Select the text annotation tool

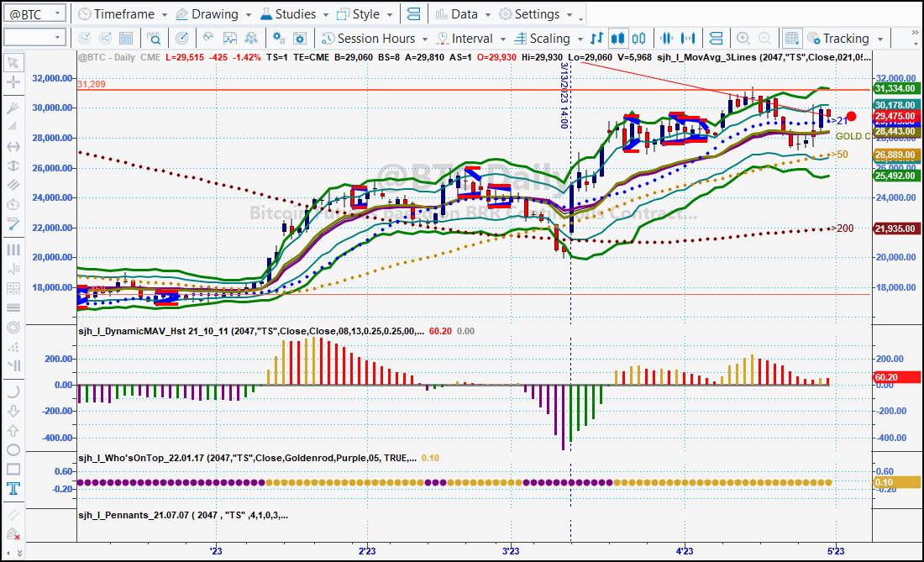click(13, 488)
